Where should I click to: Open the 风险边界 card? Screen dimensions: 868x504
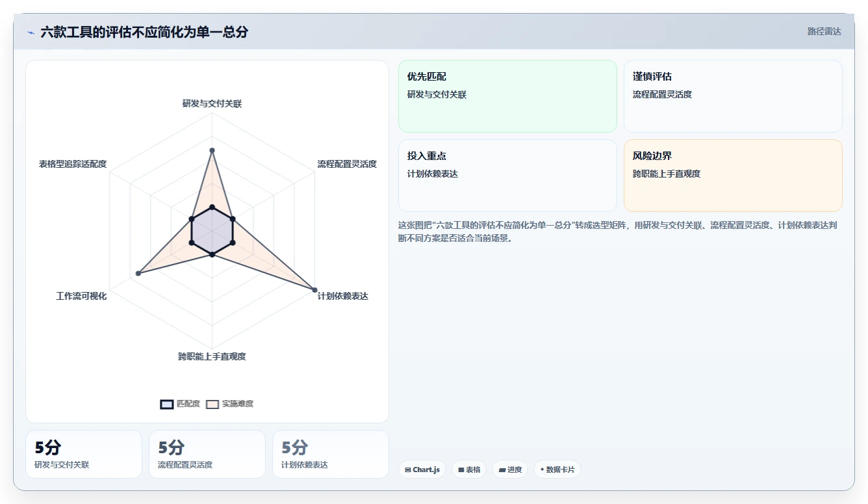click(733, 176)
